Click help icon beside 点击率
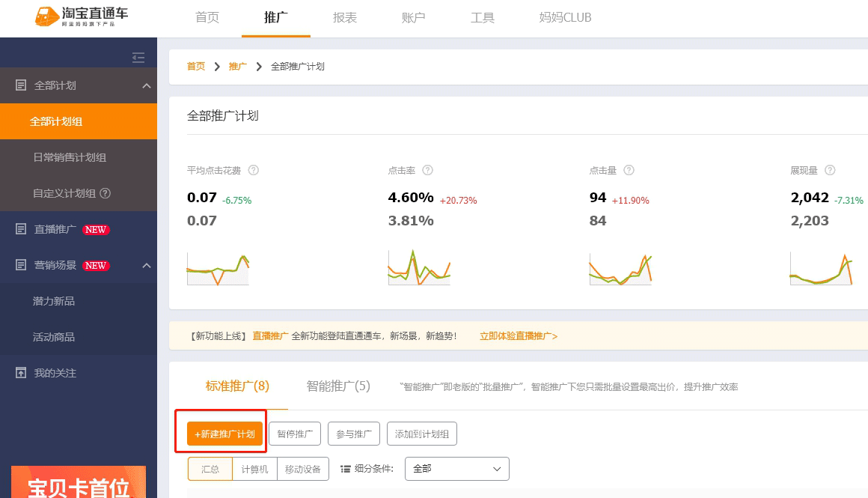 click(x=427, y=170)
